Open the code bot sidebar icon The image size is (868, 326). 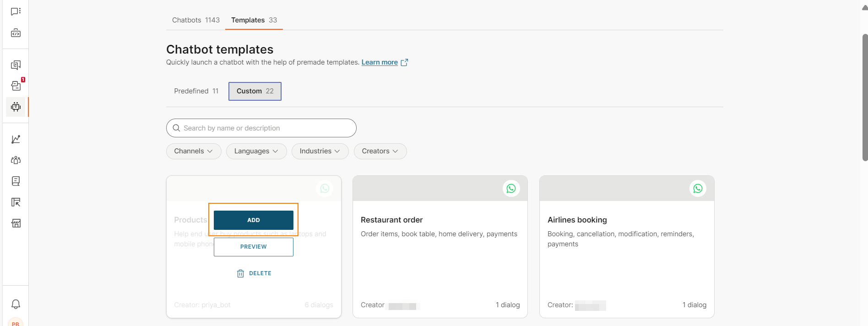[16, 33]
